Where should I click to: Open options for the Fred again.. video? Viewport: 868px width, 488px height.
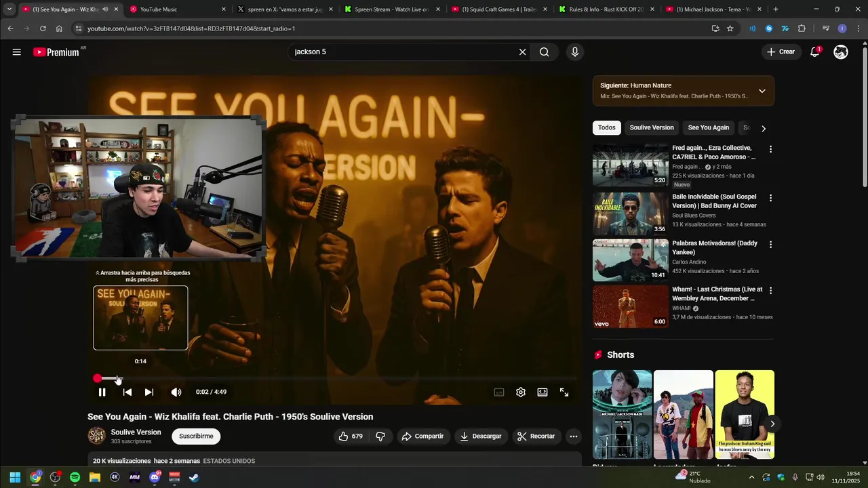pos(770,149)
